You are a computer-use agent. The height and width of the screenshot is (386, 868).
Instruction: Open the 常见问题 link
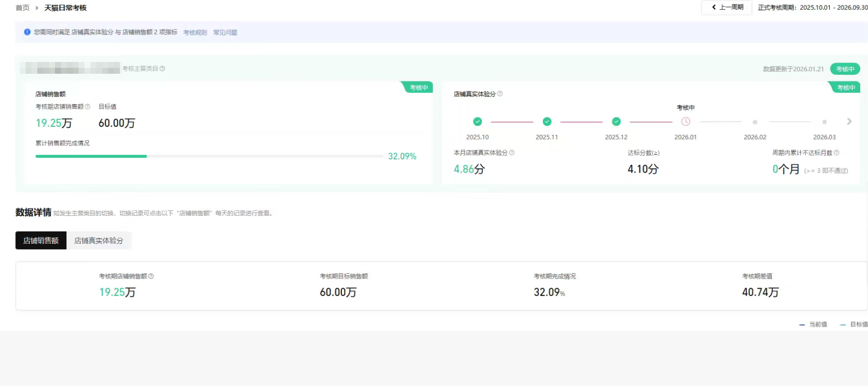click(x=225, y=32)
